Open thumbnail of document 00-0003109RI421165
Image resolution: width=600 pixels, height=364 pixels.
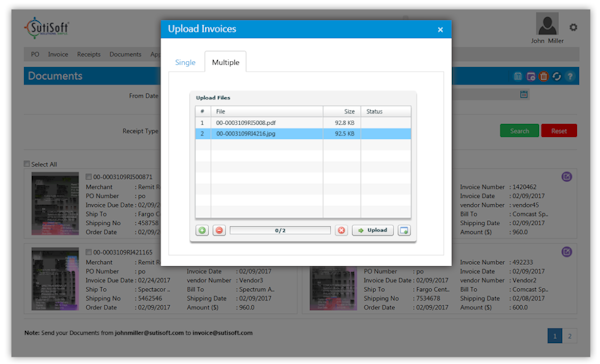(x=55, y=279)
